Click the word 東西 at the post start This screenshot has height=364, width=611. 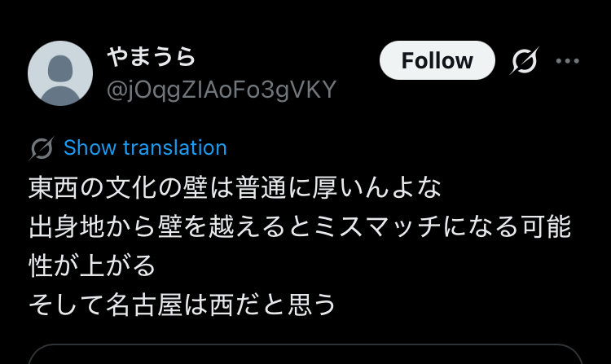pyautogui.click(x=52, y=188)
